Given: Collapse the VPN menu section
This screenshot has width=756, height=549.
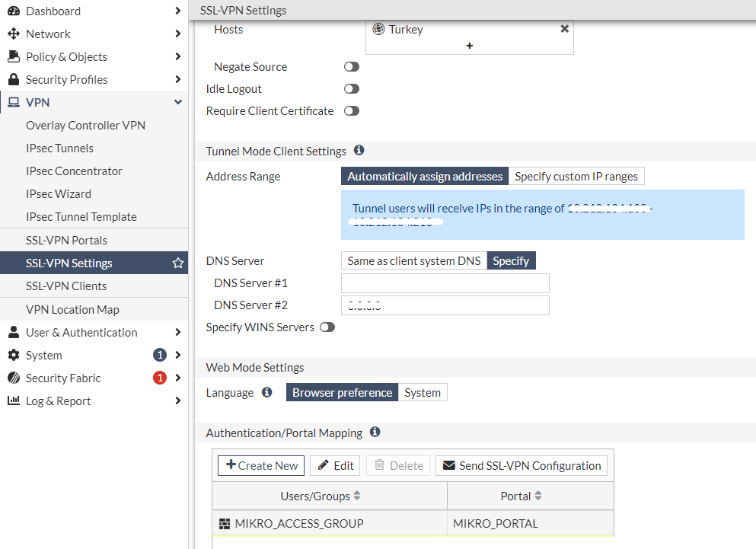Looking at the screenshot, I should click(x=177, y=103).
